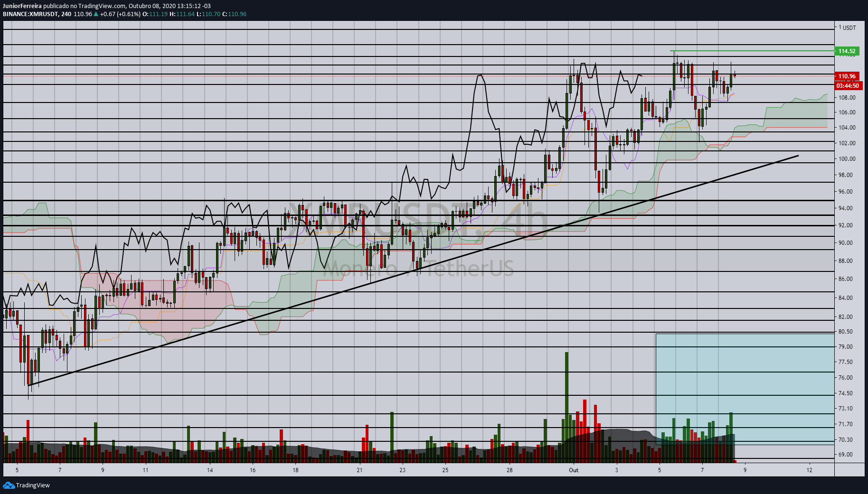Screen dimensions: 868x494
Task: Click the 100.00 price axis label
Action: click(847, 159)
